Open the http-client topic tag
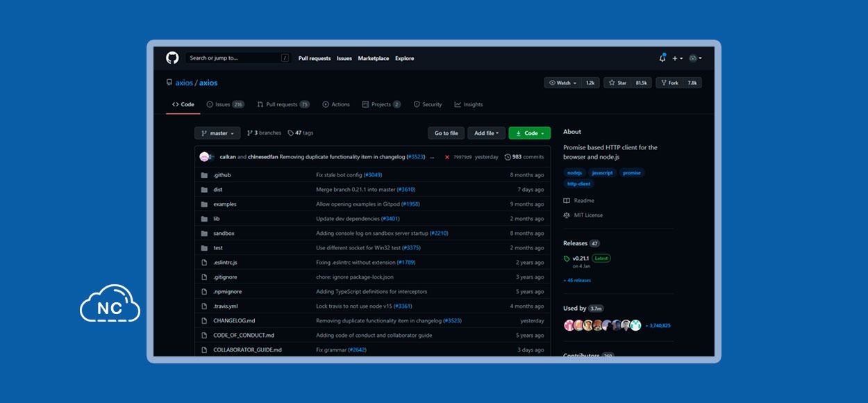This screenshot has height=403, width=868. [x=579, y=184]
